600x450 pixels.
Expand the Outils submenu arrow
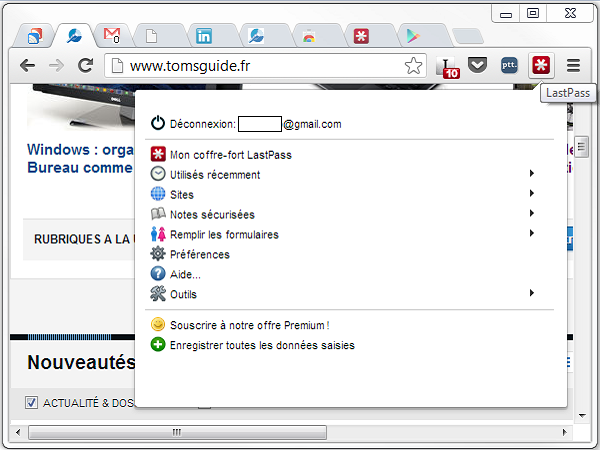pos(532,293)
